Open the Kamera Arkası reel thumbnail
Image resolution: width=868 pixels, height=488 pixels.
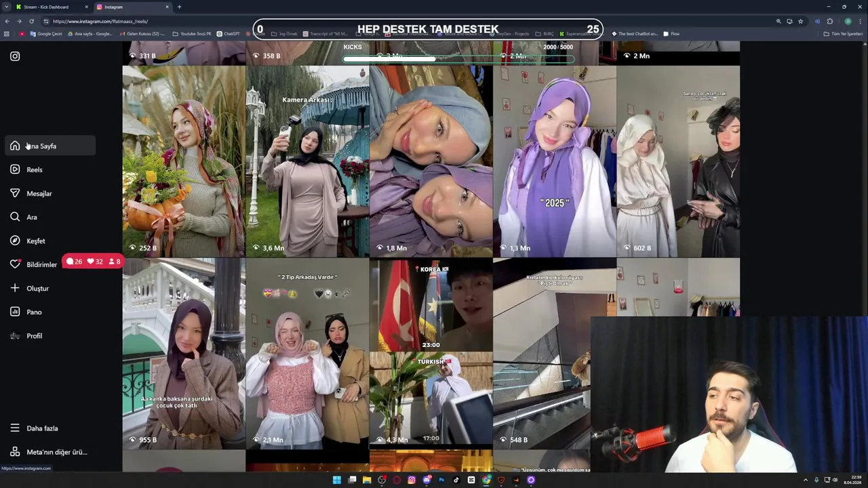click(x=307, y=161)
